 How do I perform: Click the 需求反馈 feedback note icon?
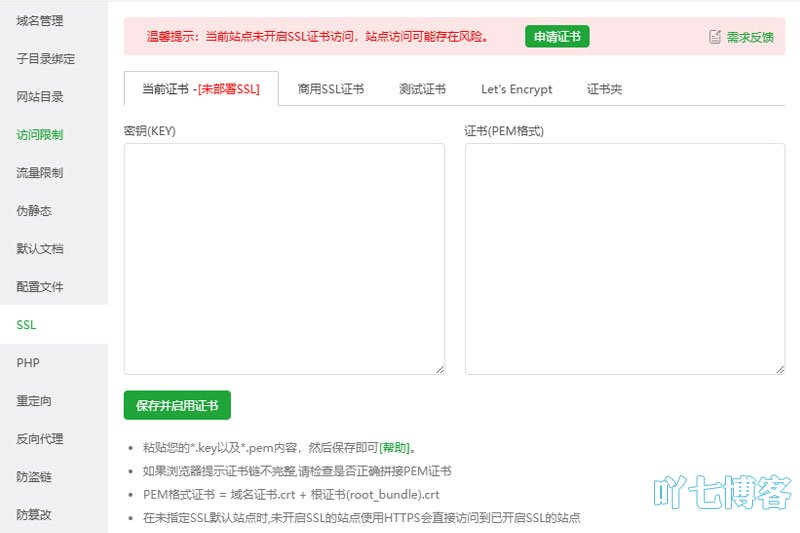tap(715, 37)
